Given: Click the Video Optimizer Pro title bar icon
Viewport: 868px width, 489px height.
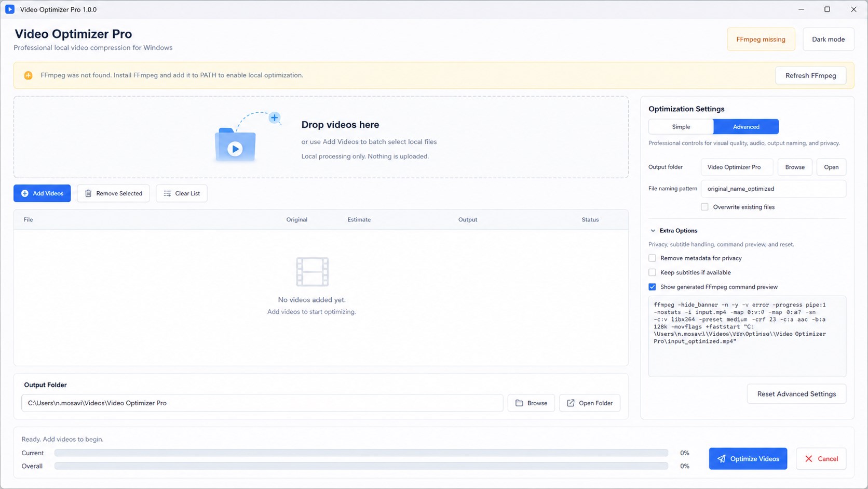Looking at the screenshot, I should [10, 9].
